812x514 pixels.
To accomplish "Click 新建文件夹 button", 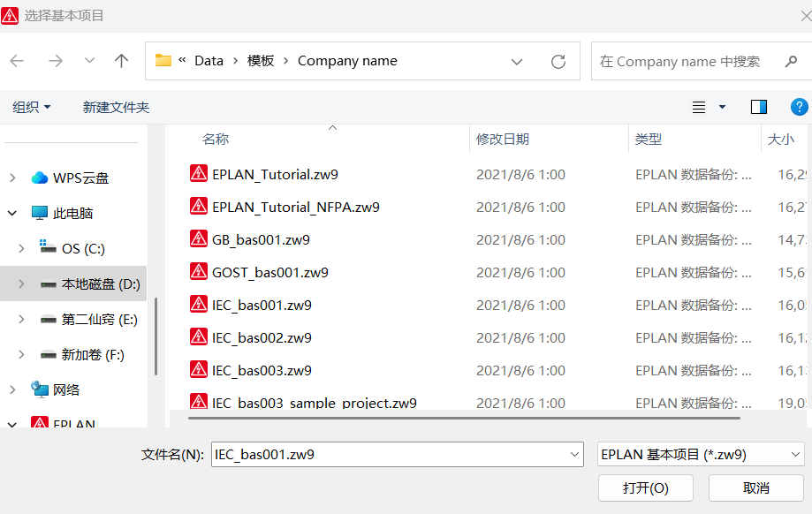I will click(116, 107).
